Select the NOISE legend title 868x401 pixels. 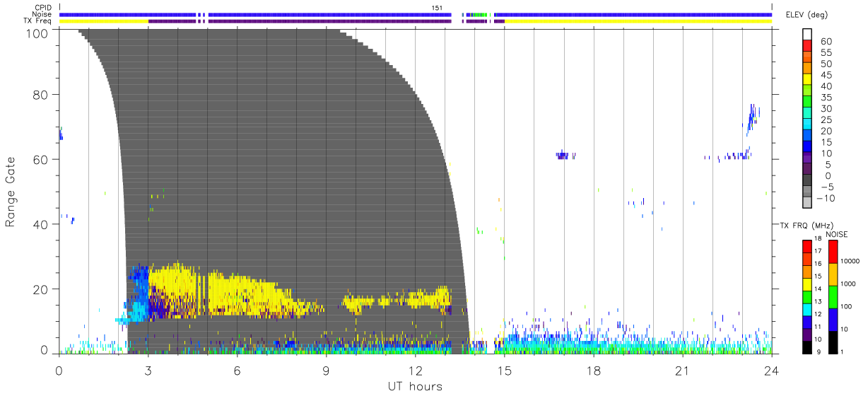[837, 234]
